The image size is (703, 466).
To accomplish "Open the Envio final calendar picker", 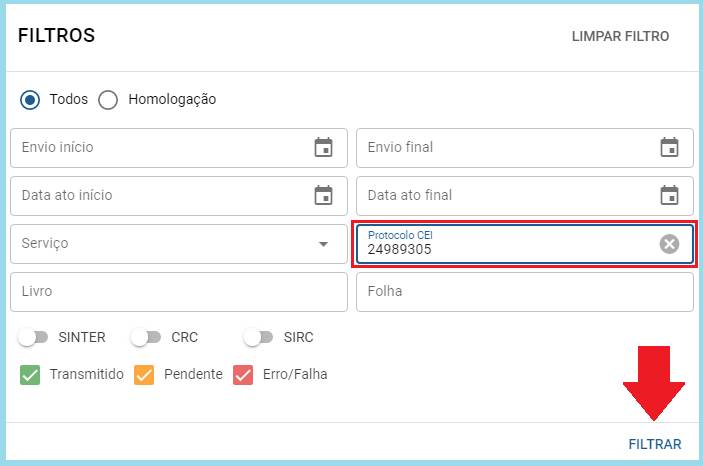I will [669, 147].
